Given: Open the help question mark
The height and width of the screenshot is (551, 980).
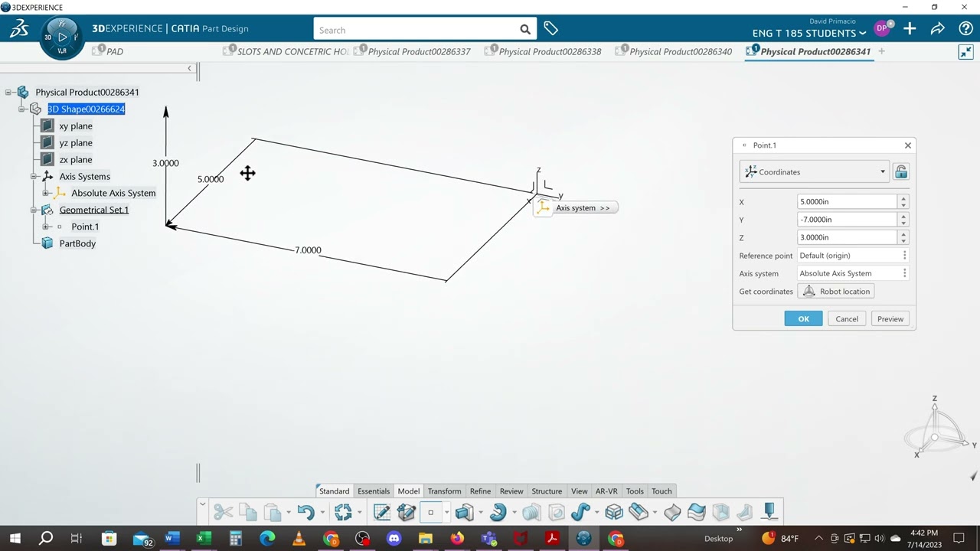Looking at the screenshot, I should 965,29.
